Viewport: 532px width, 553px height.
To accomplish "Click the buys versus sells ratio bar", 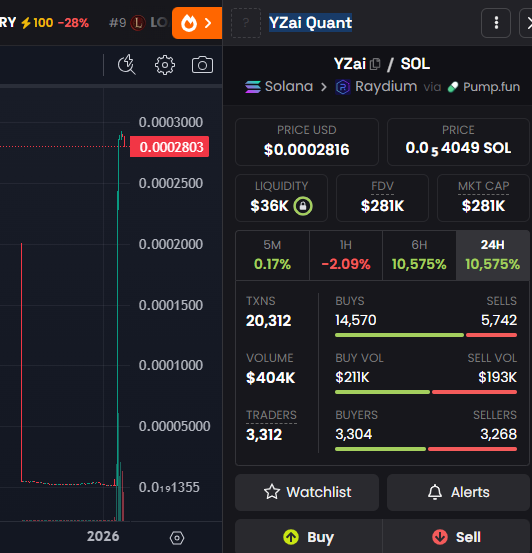I will [426, 335].
